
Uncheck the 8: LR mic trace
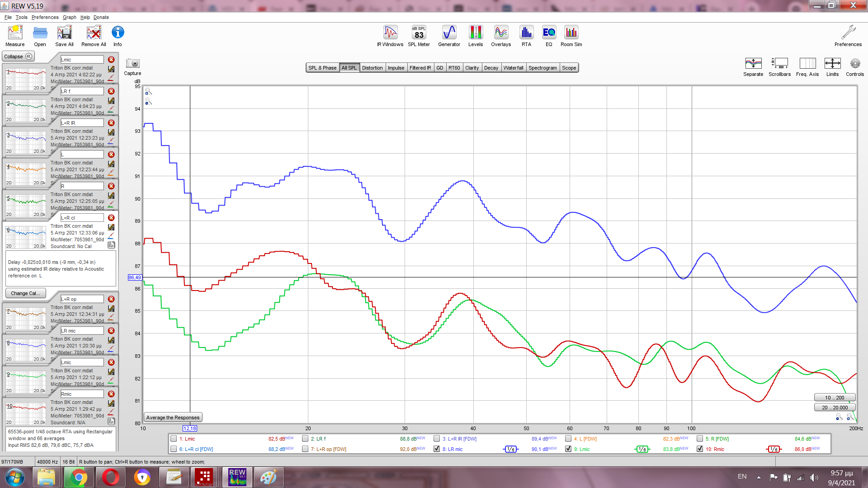437,449
